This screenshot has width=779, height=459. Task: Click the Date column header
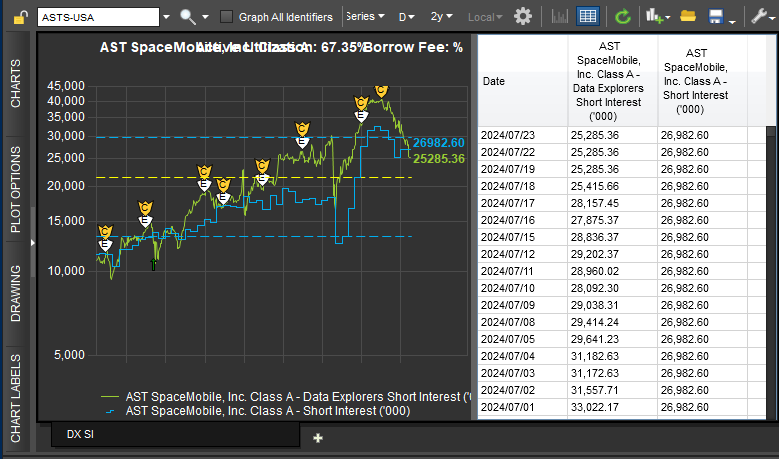523,80
